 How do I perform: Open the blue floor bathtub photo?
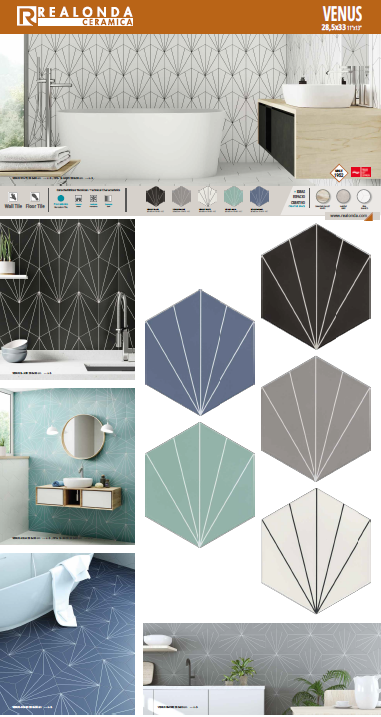pyautogui.click(x=67, y=634)
